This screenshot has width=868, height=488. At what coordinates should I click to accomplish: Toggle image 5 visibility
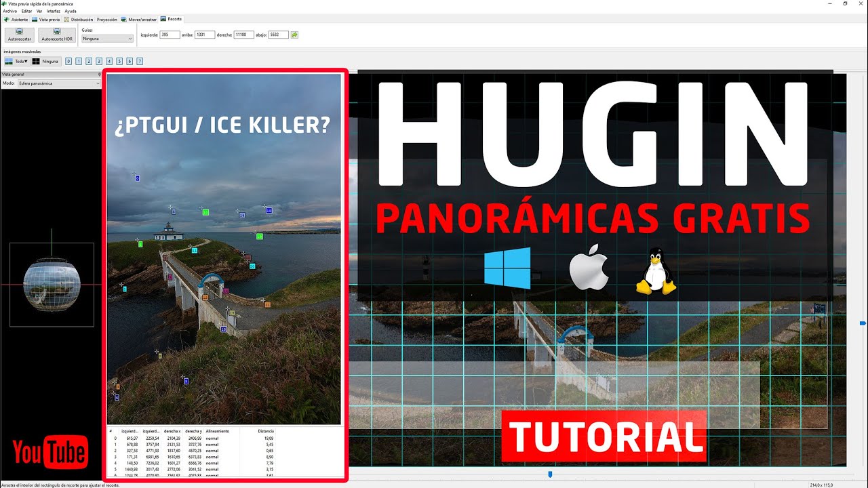point(119,61)
